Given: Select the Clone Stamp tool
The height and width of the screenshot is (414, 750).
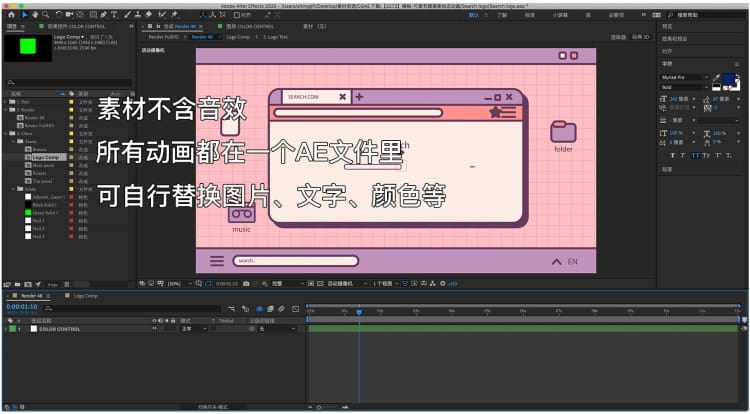Looking at the screenshot, I should [x=138, y=15].
